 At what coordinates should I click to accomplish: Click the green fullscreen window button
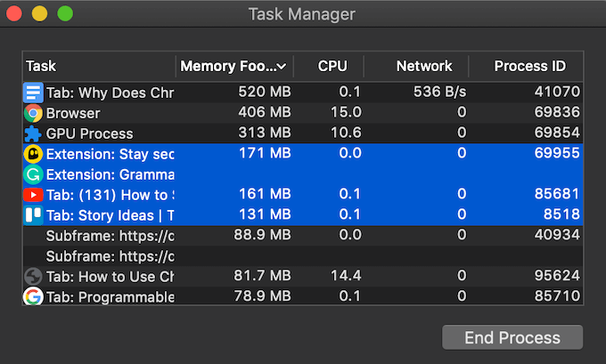65,14
